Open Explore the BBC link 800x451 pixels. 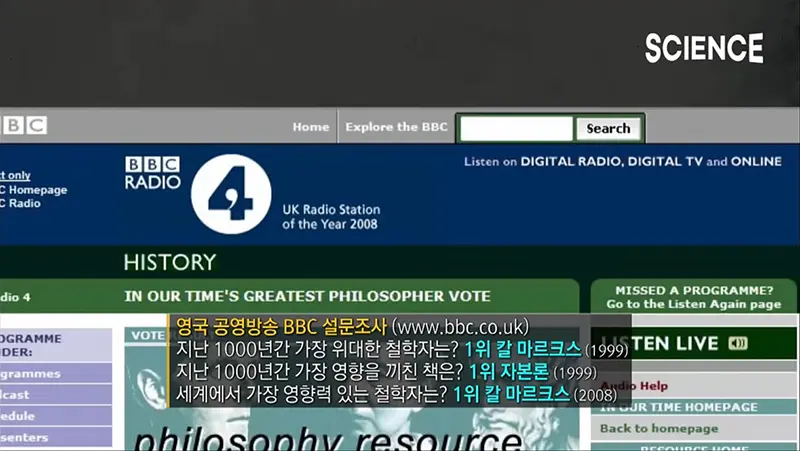(x=396, y=127)
